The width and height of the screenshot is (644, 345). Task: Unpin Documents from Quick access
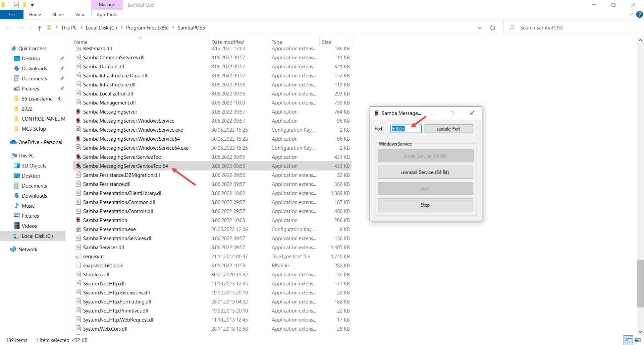pos(62,78)
